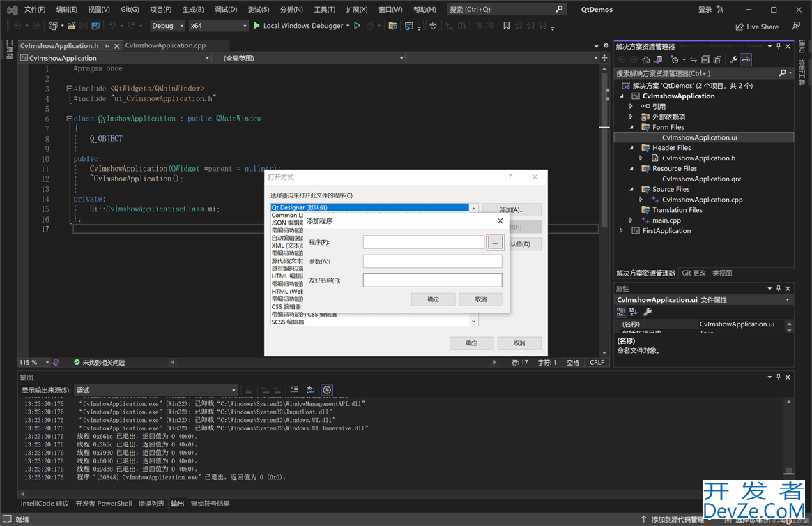Collapse the Source Files folder
The width and height of the screenshot is (812, 526).
click(x=631, y=189)
